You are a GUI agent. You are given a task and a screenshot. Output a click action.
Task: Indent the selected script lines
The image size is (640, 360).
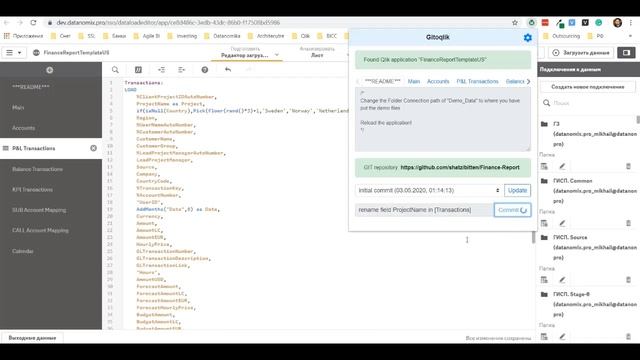click(x=161, y=70)
